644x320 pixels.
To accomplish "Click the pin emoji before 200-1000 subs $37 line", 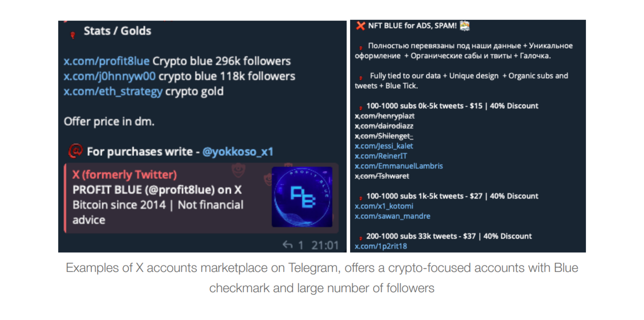I will [361, 236].
